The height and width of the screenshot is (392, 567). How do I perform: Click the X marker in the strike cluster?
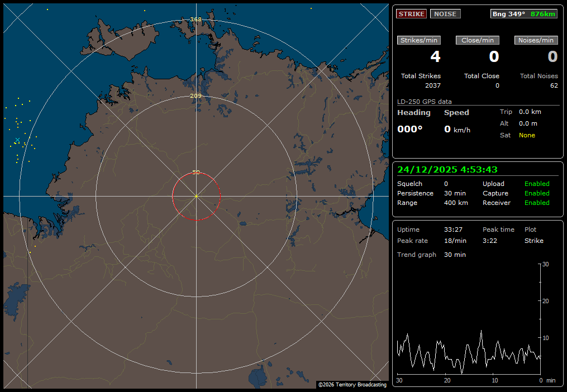(17, 140)
